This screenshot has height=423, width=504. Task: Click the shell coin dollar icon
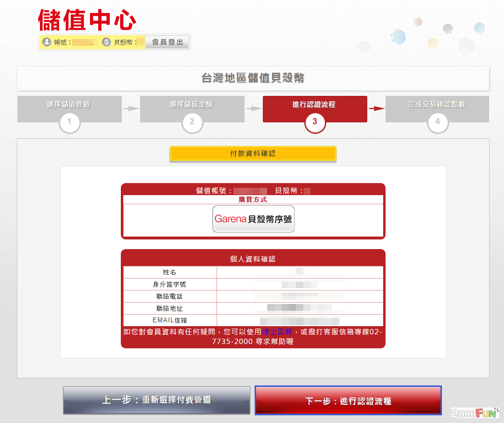click(x=106, y=42)
